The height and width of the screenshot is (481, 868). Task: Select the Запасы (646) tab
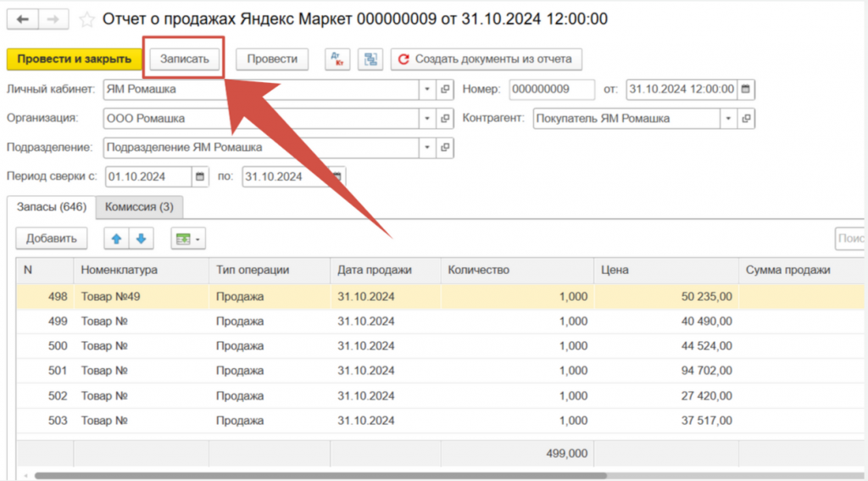[x=51, y=206]
